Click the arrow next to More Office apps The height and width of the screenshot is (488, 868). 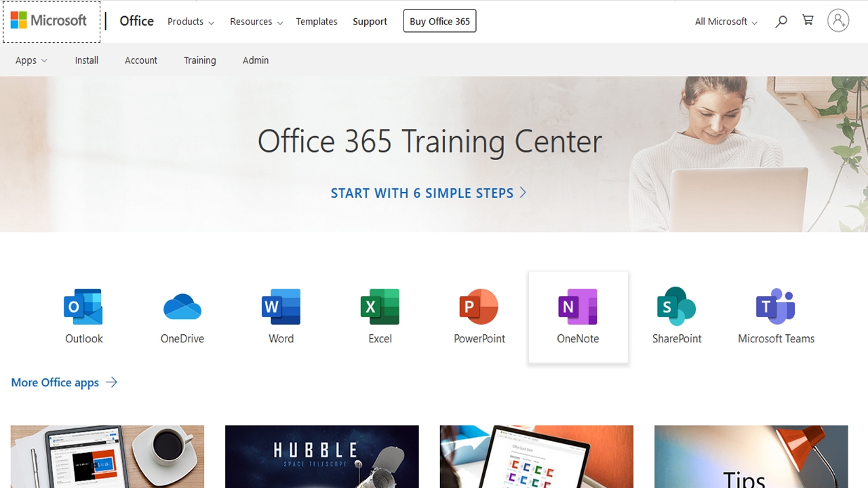111,382
